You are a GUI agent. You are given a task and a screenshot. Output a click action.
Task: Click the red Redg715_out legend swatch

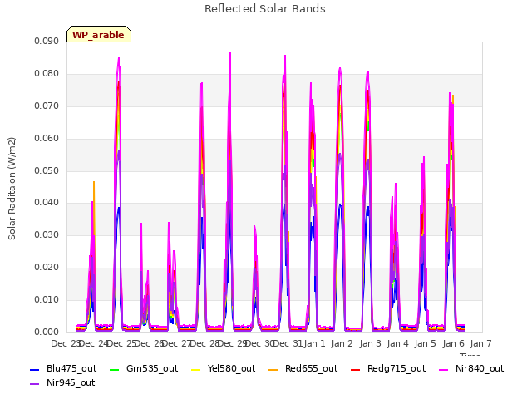355,369
